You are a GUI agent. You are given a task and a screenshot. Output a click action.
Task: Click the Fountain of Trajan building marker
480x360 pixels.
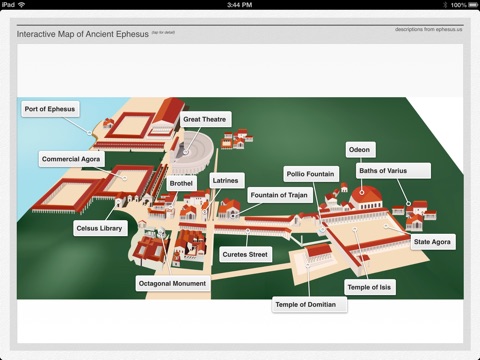point(233,216)
